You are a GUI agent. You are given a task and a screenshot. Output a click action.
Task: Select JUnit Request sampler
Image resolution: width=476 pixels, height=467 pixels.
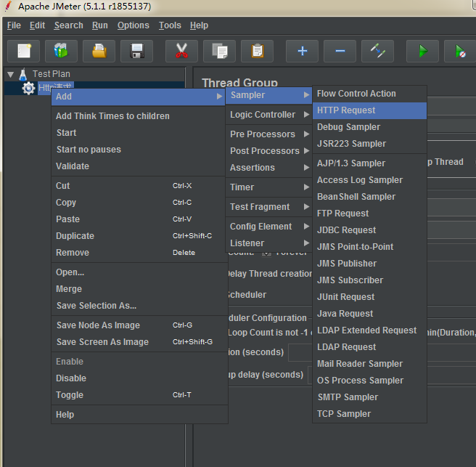[369, 297]
